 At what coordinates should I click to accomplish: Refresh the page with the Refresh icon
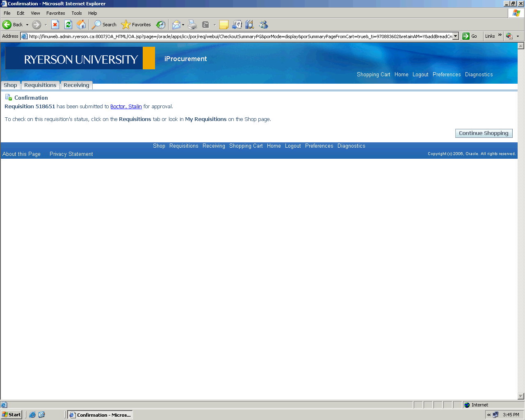pyautogui.click(x=68, y=25)
